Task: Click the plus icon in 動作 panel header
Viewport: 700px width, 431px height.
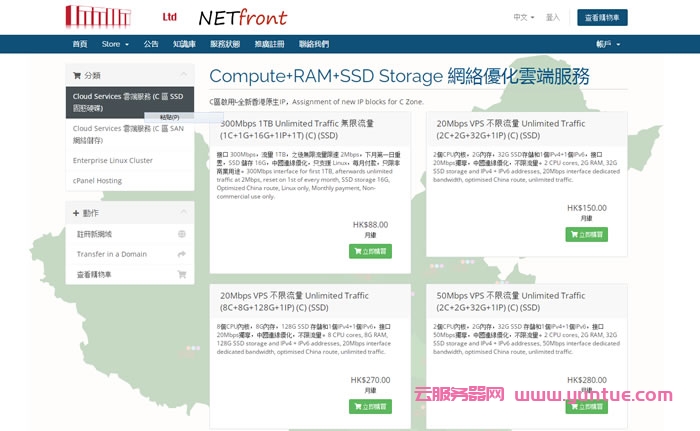Action: click(x=76, y=213)
